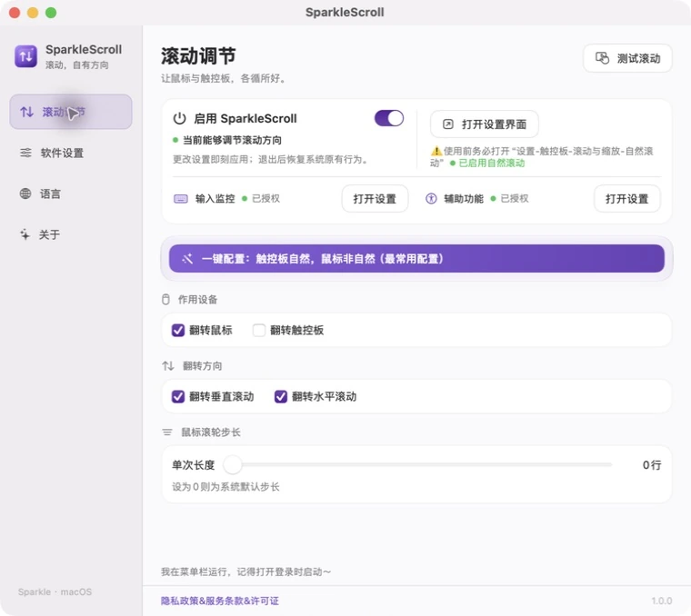691x616 pixels.
Task: Click the 已启用自然滚动 status text
Action: [x=492, y=163]
